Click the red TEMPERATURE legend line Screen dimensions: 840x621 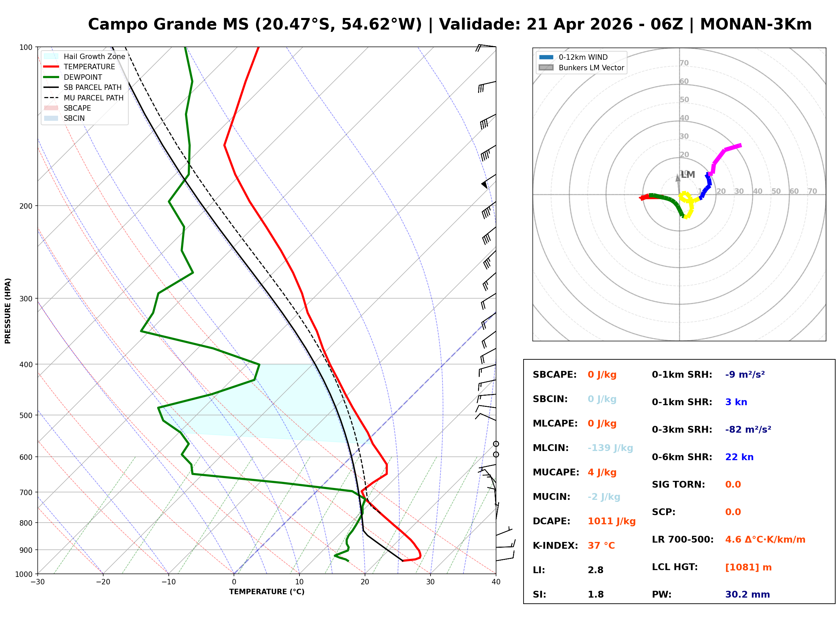click(51, 67)
